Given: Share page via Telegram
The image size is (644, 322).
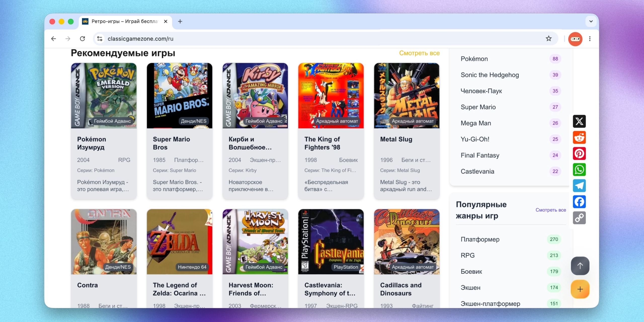Looking at the screenshot, I should point(579,186).
